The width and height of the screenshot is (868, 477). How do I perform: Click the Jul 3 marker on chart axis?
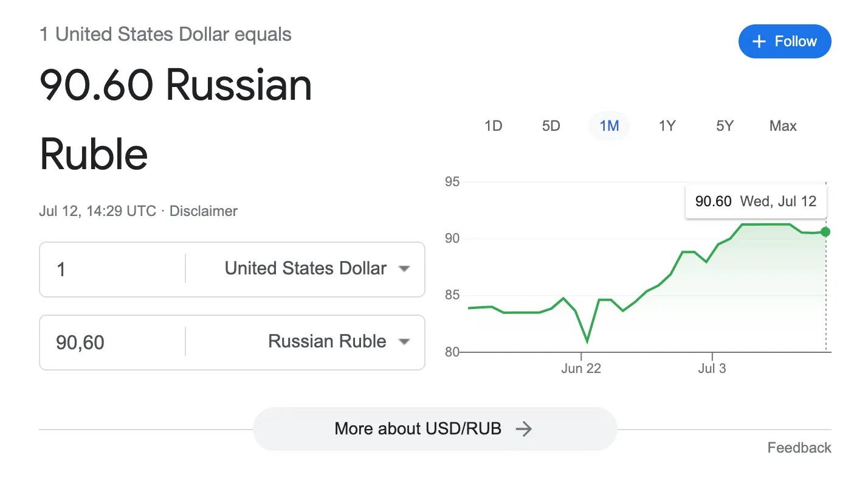[712, 369]
